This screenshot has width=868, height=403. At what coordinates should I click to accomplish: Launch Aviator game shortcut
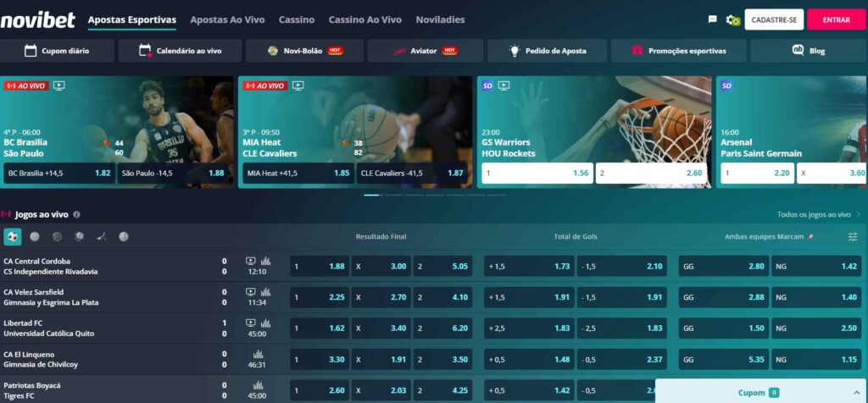click(x=426, y=51)
